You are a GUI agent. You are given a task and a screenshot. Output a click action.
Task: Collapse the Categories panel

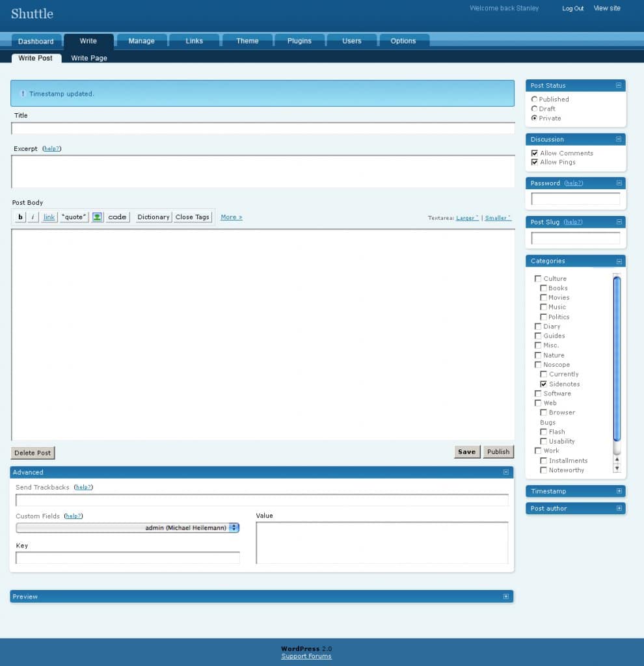(619, 261)
